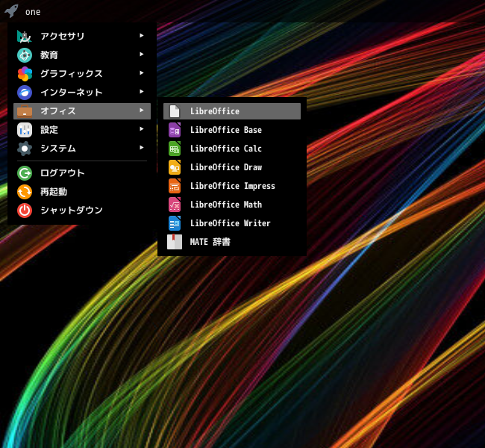
Task: Click the pink LibreOffice Math icon
Action: coord(175,205)
